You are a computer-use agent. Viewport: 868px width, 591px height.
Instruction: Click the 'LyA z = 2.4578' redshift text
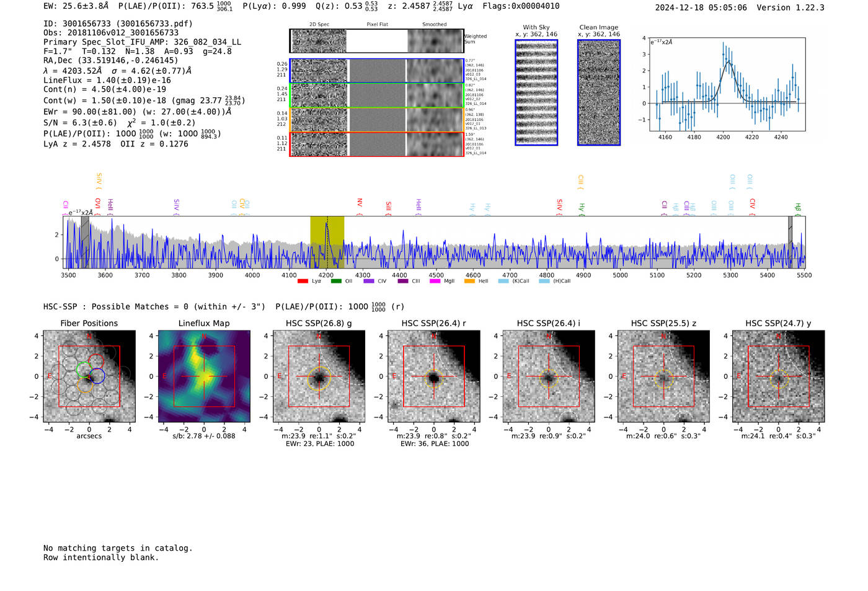click(x=77, y=144)
